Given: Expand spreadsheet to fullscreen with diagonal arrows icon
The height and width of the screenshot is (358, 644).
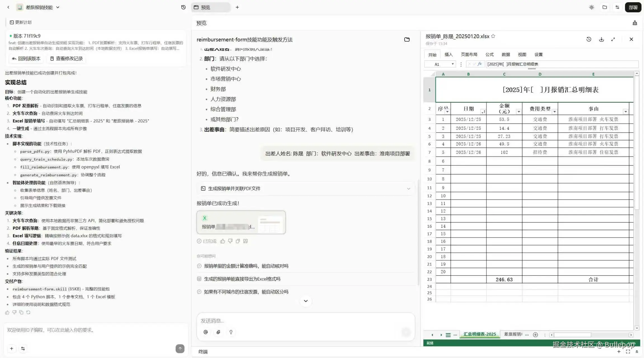Looking at the screenshot, I should [613, 39].
